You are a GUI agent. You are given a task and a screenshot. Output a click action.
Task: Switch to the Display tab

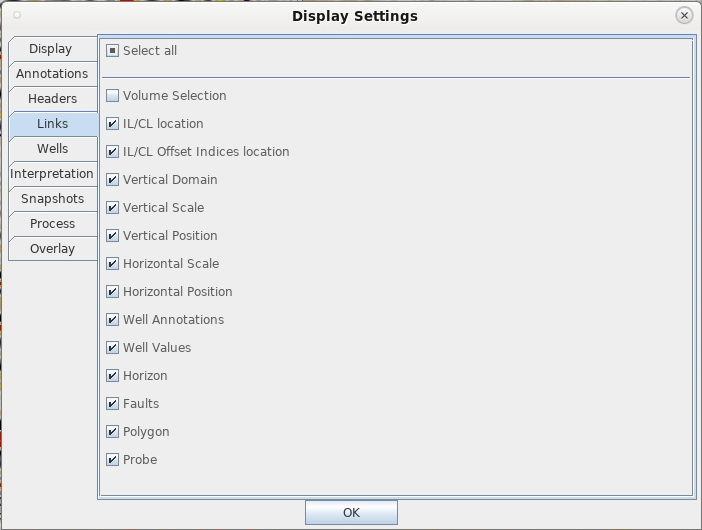[52, 49]
